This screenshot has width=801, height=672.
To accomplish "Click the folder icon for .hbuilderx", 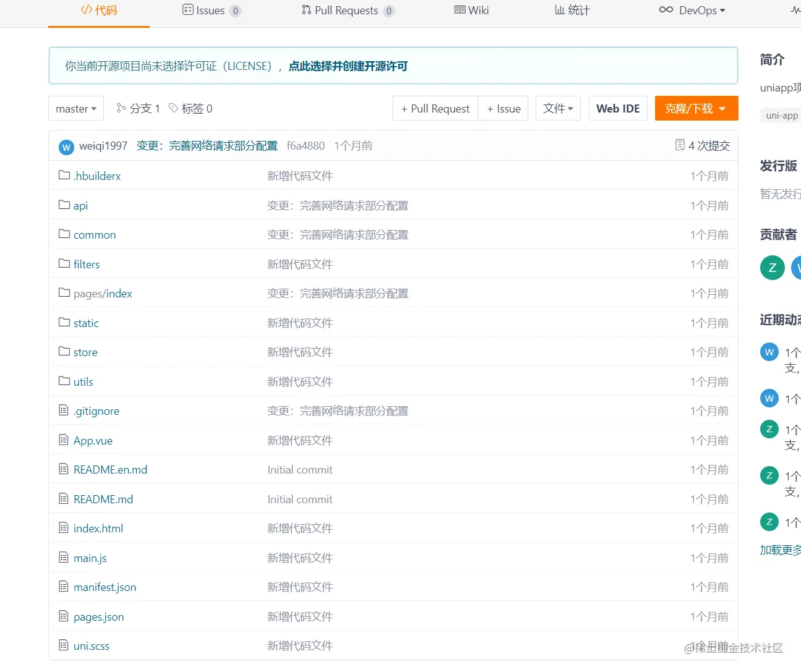I will pyautogui.click(x=64, y=175).
